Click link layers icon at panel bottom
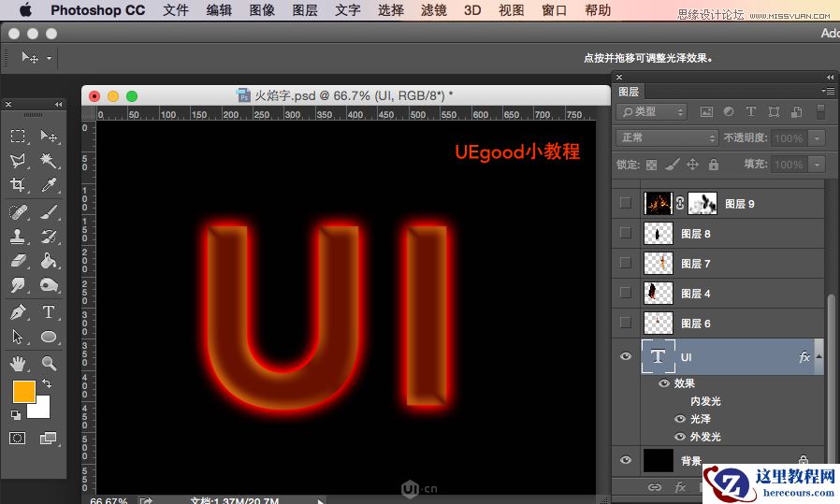Viewport: 840px width, 504px height. coord(654,487)
